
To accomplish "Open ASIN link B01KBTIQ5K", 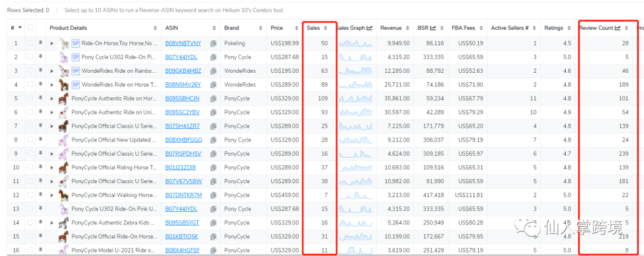I will click(x=181, y=237).
